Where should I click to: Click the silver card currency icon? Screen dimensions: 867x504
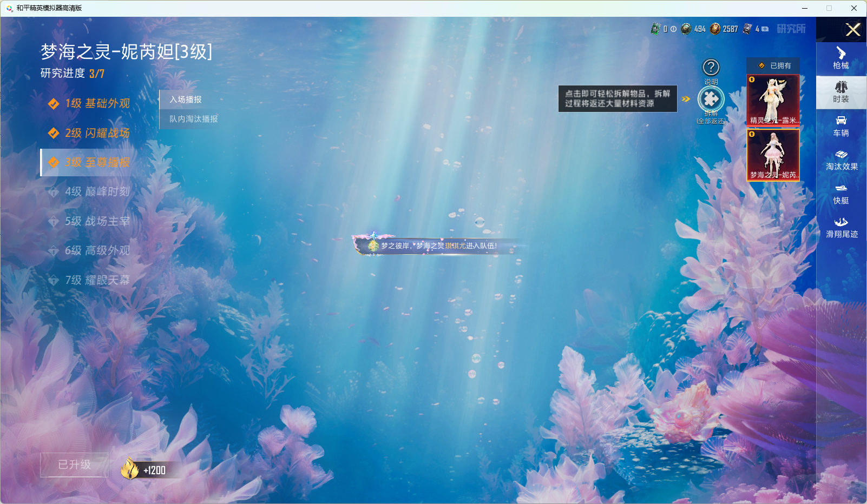[747, 29]
